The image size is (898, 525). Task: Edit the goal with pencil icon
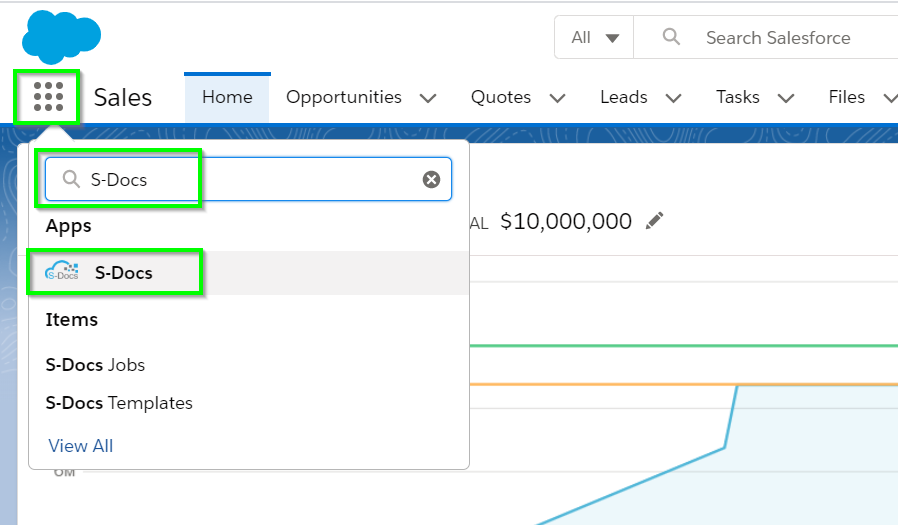[x=655, y=220]
